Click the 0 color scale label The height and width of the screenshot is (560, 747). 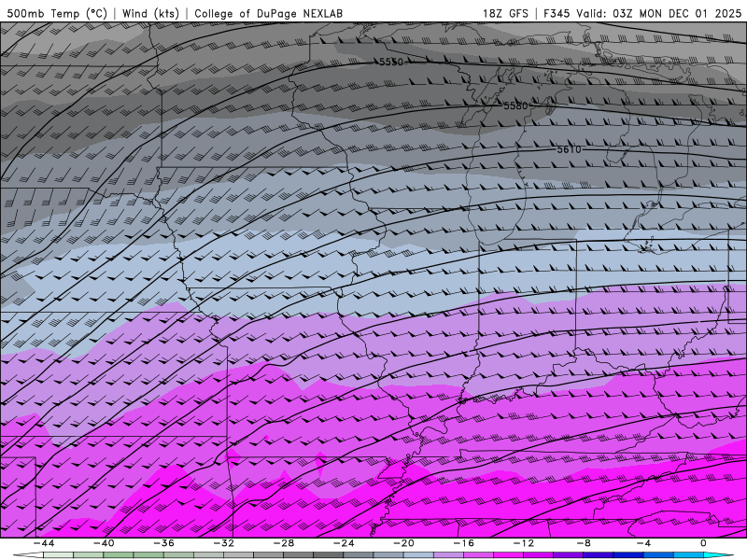click(x=703, y=543)
